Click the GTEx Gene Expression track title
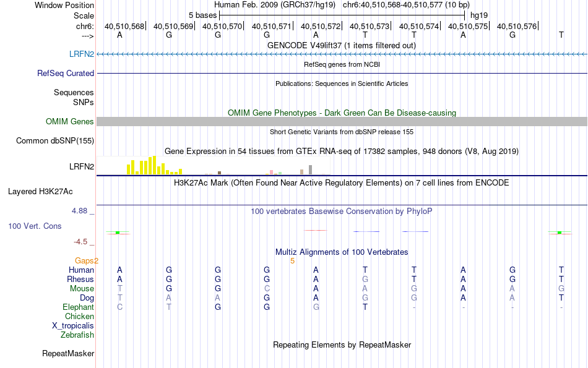 pos(341,152)
